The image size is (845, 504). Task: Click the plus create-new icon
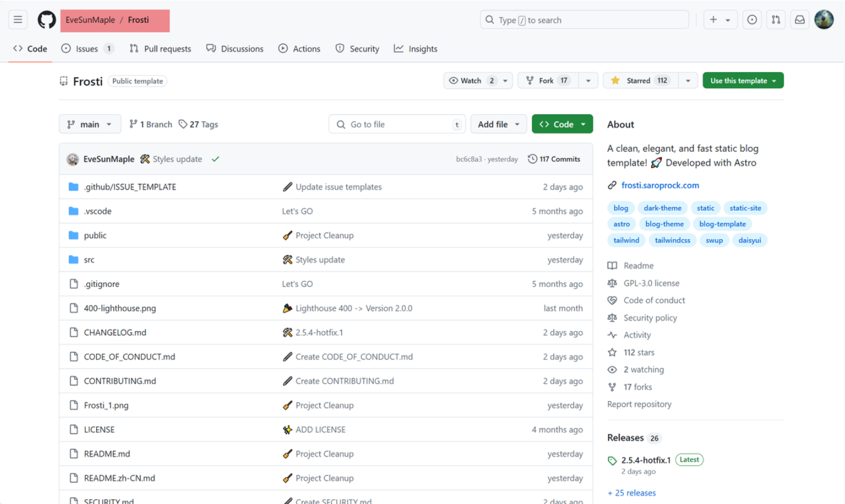(714, 20)
